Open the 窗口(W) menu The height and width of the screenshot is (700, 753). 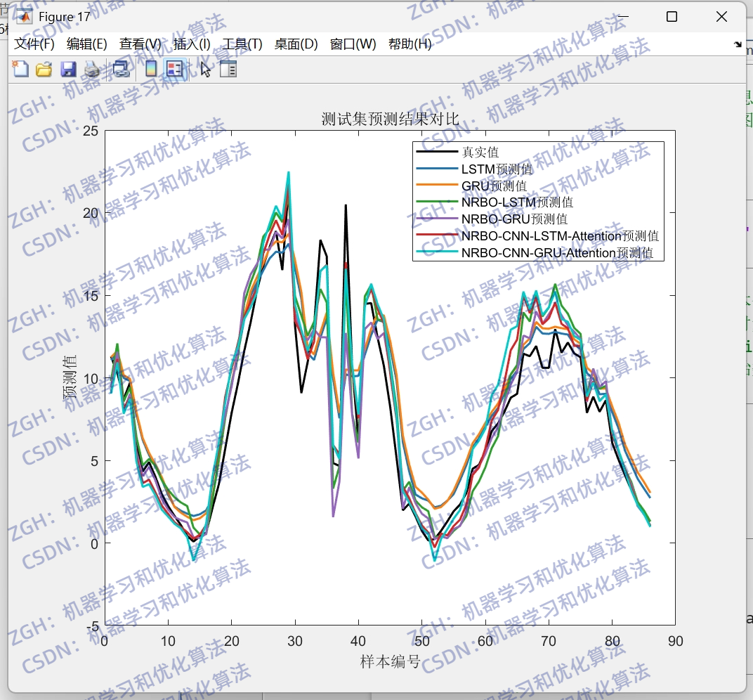pyautogui.click(x=353, y=44)
